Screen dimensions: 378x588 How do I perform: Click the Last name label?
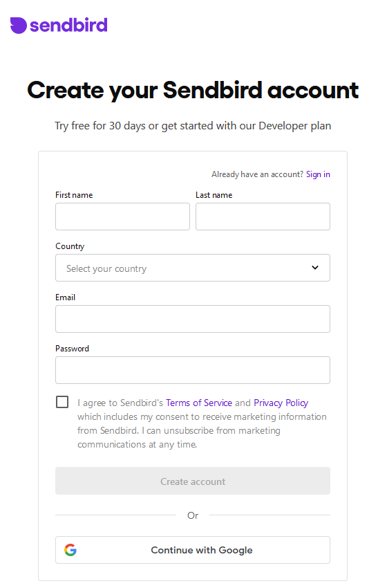tap(214, 195)
